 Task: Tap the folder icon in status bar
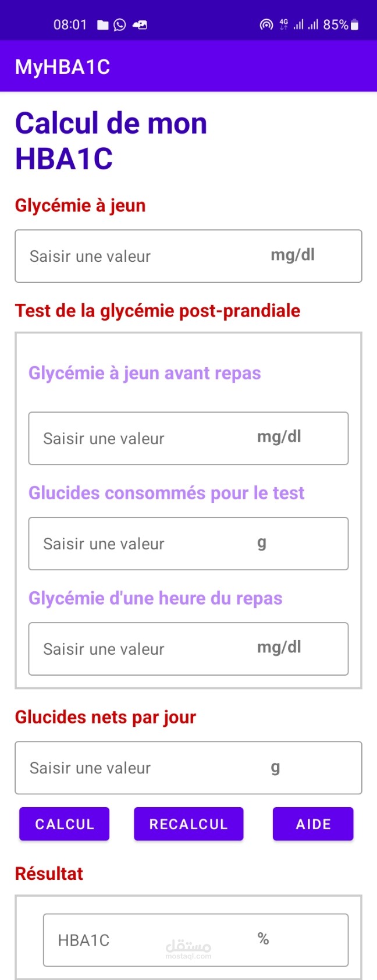(103, 24)
